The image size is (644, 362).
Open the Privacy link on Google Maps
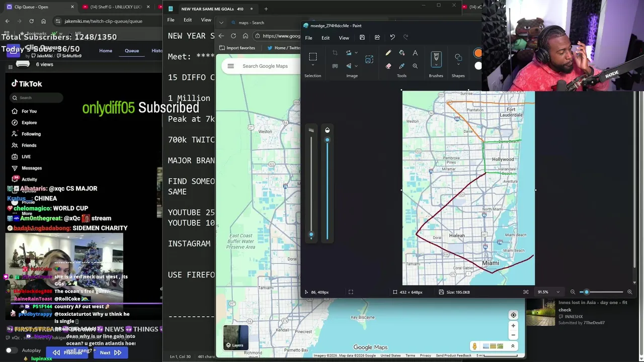click(x=426, y=355)
